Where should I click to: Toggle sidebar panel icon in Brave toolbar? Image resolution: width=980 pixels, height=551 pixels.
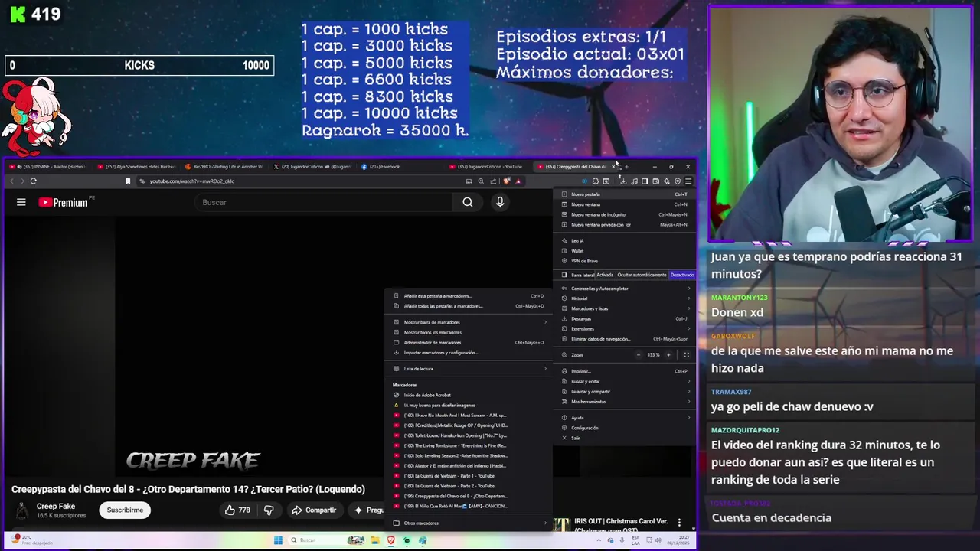(x=645, y=181)
